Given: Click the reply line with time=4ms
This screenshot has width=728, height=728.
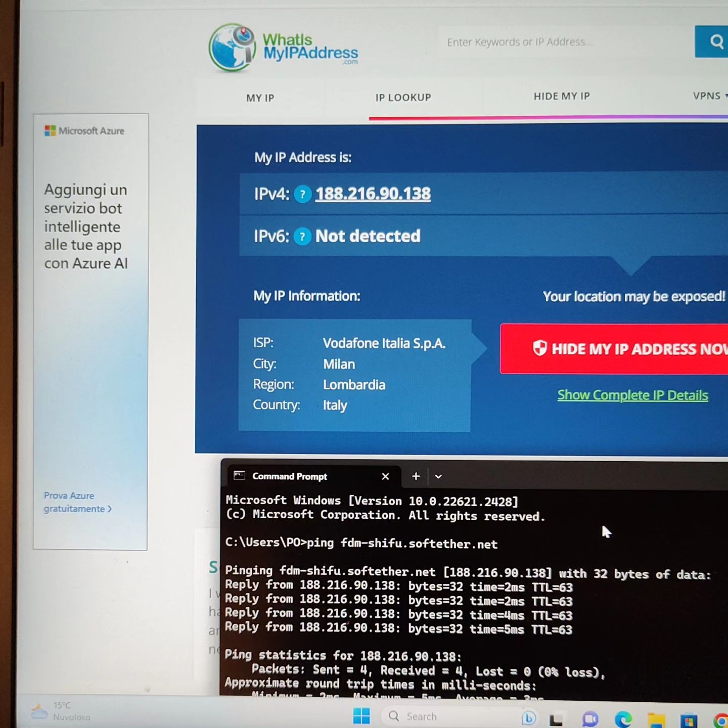Looking at the screenshot, I should point(398,614).
